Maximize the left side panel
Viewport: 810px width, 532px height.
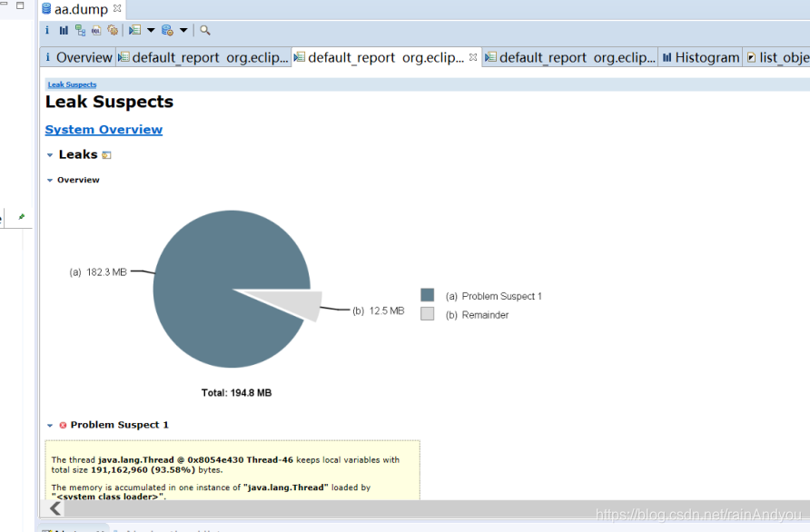click(20, 5)
